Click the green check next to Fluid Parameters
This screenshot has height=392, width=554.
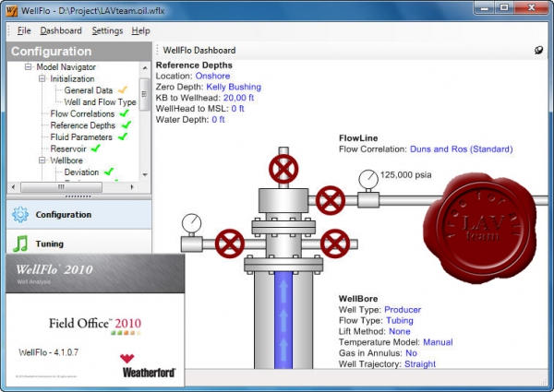coord(123,137)
